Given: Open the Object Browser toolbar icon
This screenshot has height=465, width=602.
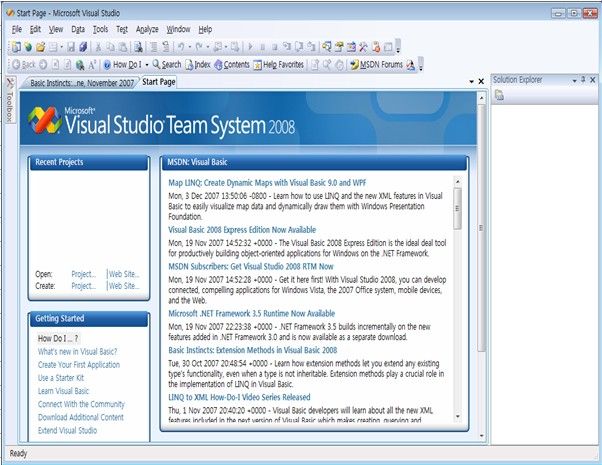Looking at the screenshot, I should (x=351, y=47).
